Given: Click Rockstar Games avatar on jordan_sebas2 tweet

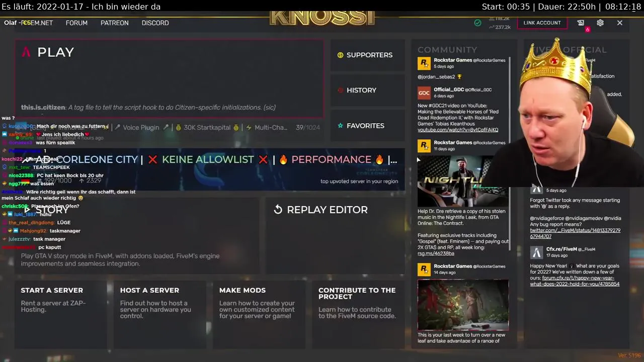Looking at the screenshot, I should pyautogui.click(x=424, y=63).
